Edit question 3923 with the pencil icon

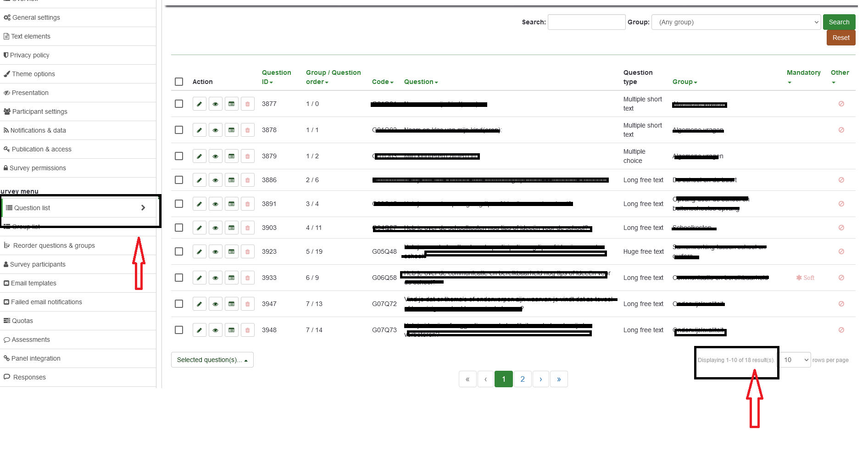(x=199, y=252)
